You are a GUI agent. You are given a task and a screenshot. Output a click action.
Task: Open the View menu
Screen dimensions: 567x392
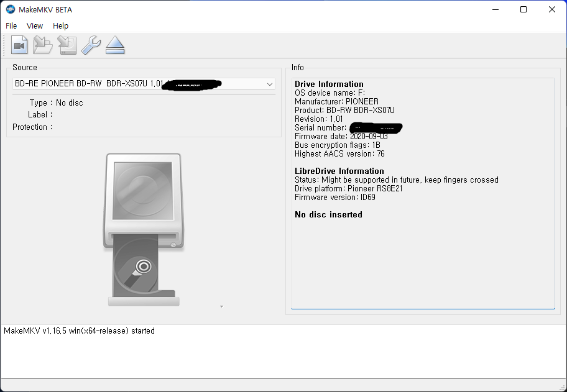coord(35,26)
